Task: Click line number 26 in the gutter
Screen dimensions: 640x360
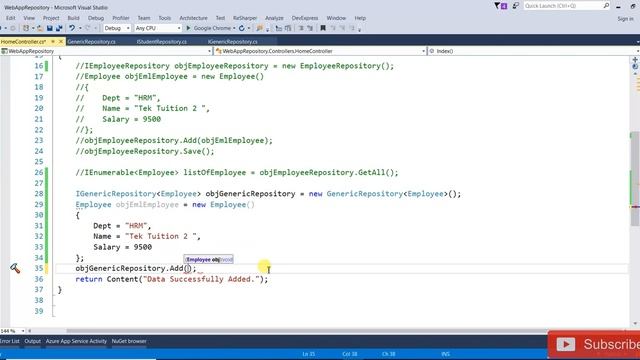Action: coord(39,173)
